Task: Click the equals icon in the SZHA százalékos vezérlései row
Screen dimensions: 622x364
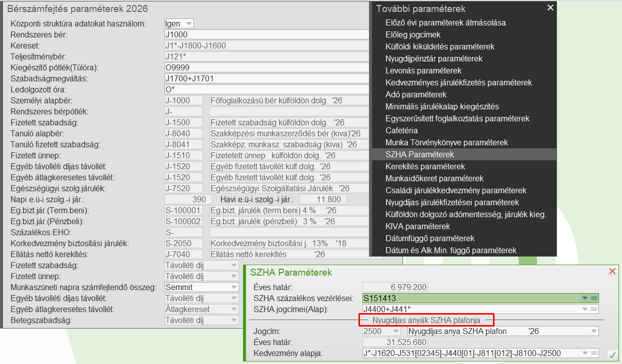Action: (594, 299)
